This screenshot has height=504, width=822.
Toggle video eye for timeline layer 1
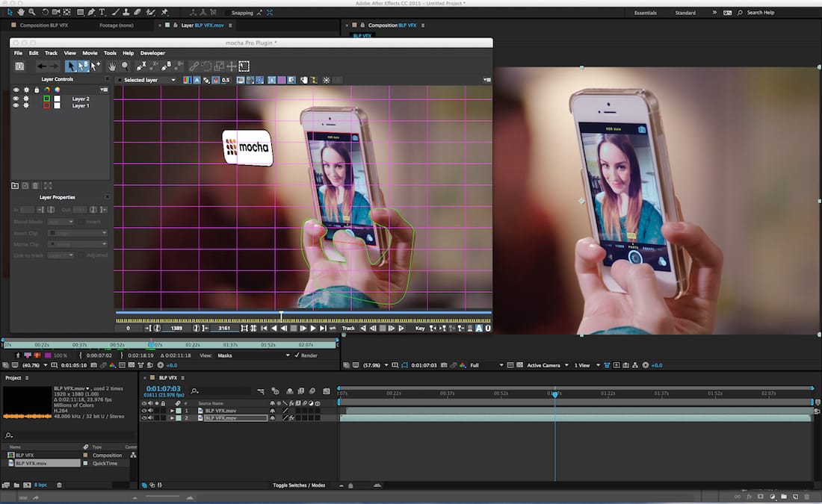[144, 411]
